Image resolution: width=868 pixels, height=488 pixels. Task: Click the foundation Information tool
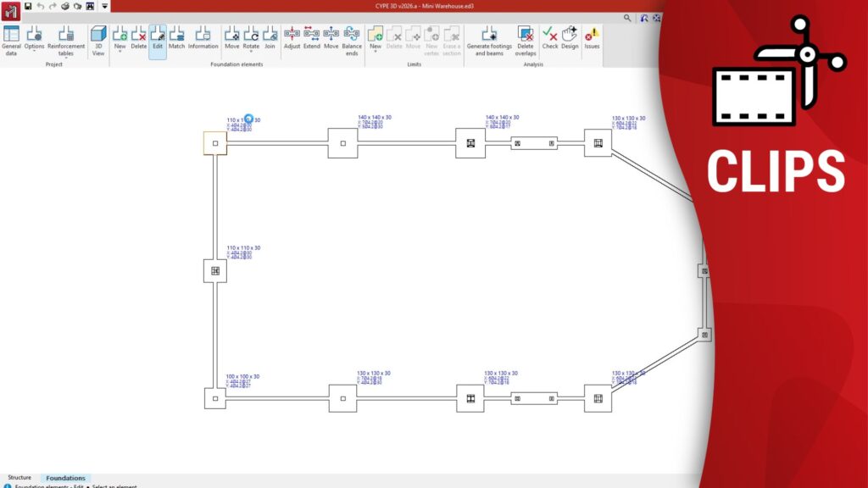click(x=203, y=38)
